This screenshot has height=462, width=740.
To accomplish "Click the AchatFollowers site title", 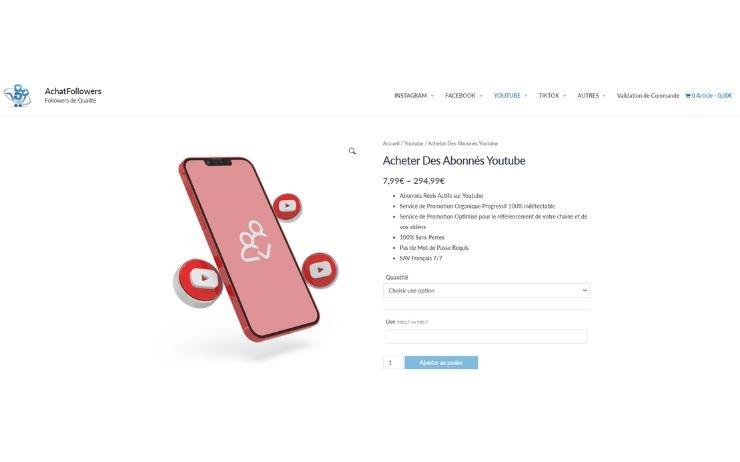I will [73, 91].
